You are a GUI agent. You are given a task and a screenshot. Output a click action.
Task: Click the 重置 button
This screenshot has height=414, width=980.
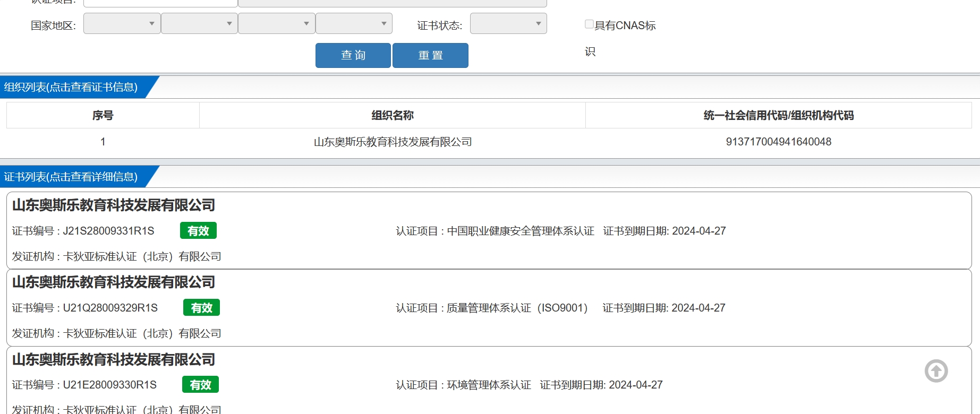[430, 55]
